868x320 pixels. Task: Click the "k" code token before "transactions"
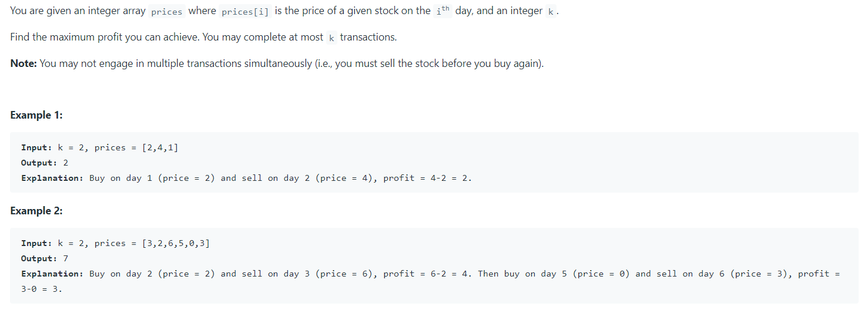331,38
